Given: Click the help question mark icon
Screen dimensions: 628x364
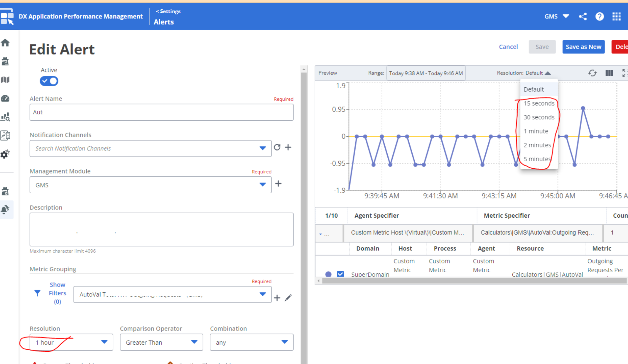Looking at the screenshot, I should tap(599, 16).
